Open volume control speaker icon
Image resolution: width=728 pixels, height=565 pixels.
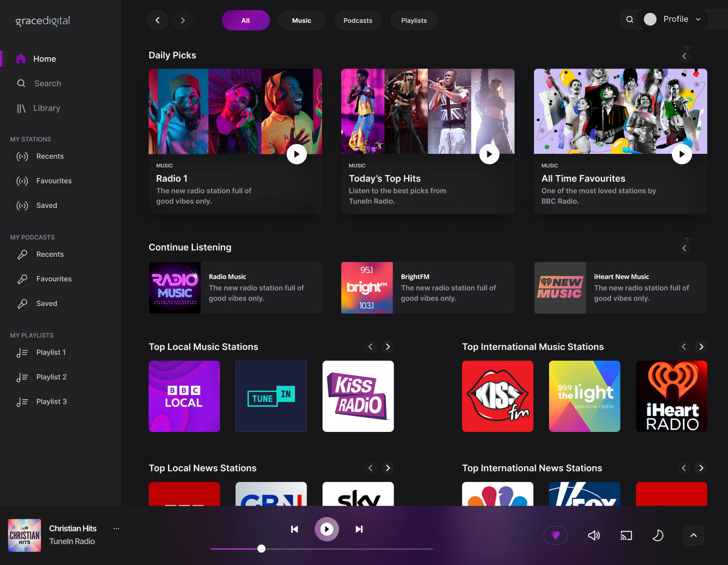(594, 535)
